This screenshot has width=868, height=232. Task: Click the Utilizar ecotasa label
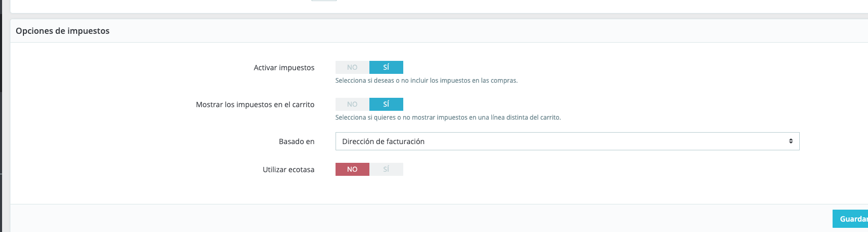coord(288,170)
